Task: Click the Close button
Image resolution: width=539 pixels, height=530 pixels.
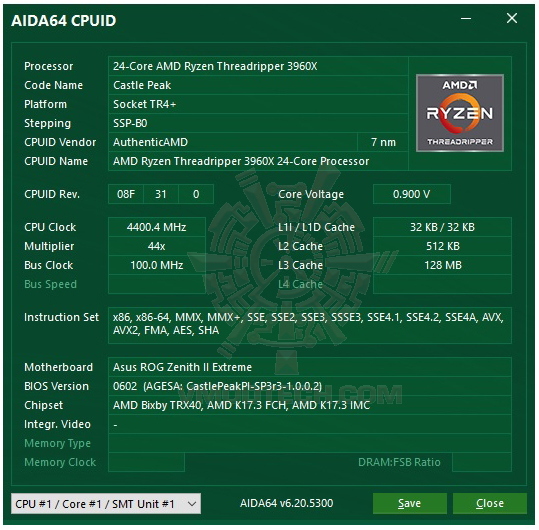Action: [490, 503]
